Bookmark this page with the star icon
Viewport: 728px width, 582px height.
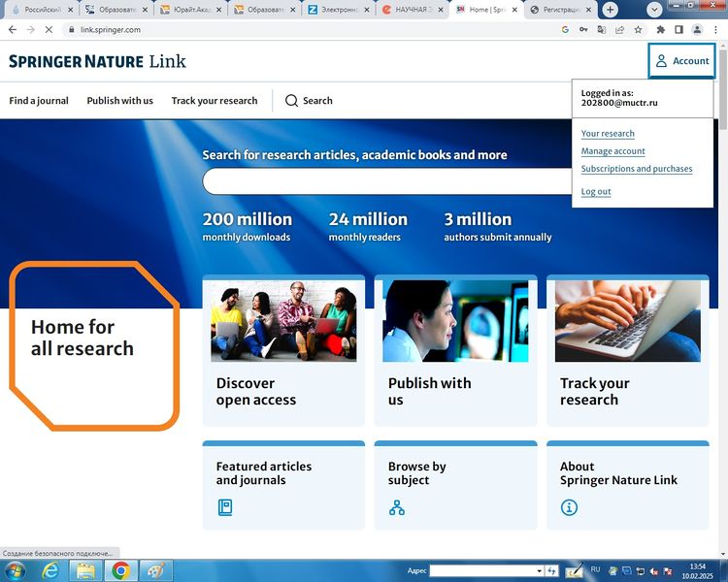pyautogui.click(x=638, y=30)
